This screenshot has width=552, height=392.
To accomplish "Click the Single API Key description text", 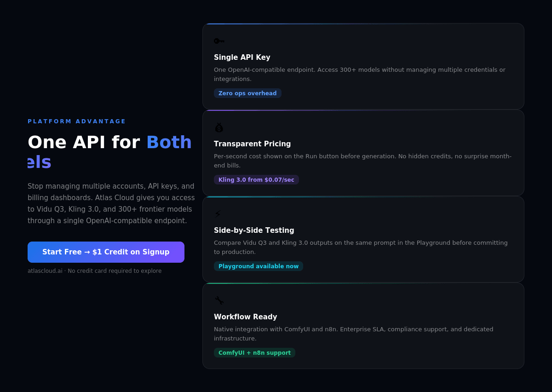I will [x=359, y=75].
